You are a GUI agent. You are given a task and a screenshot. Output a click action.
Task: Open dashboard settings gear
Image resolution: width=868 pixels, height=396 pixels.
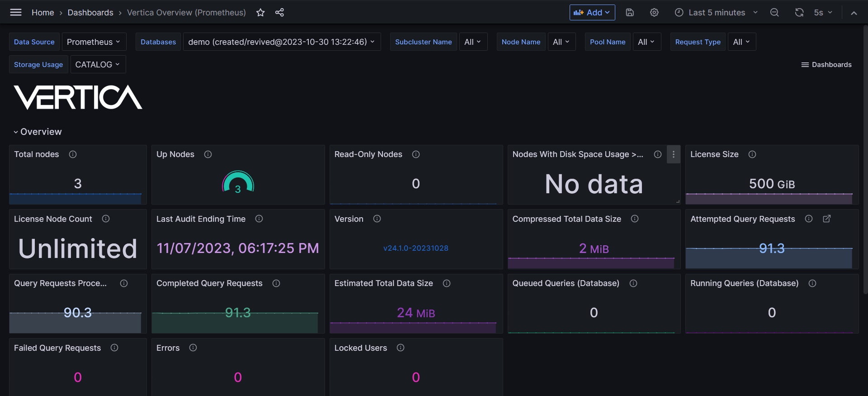654,12
